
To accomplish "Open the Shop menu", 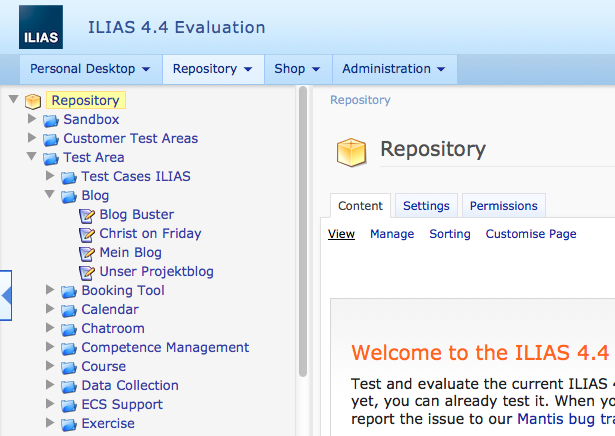I will pyautogui.click(x=297, y=69).
